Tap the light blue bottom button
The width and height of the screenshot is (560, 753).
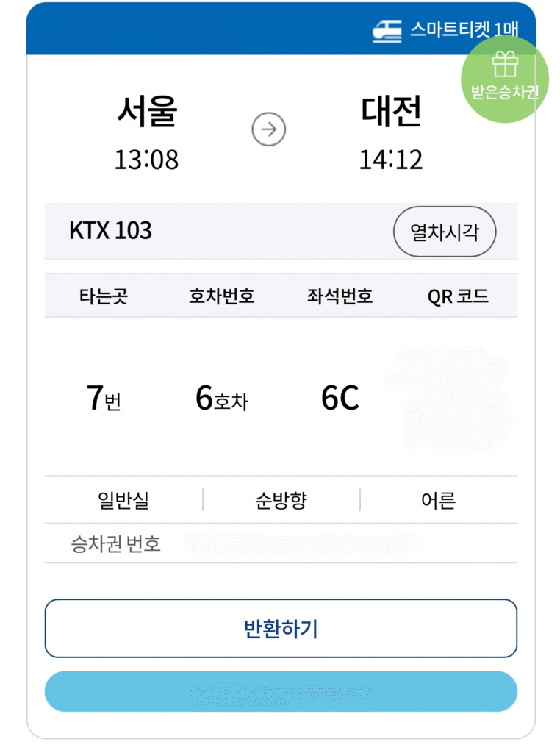pos(281,691)
